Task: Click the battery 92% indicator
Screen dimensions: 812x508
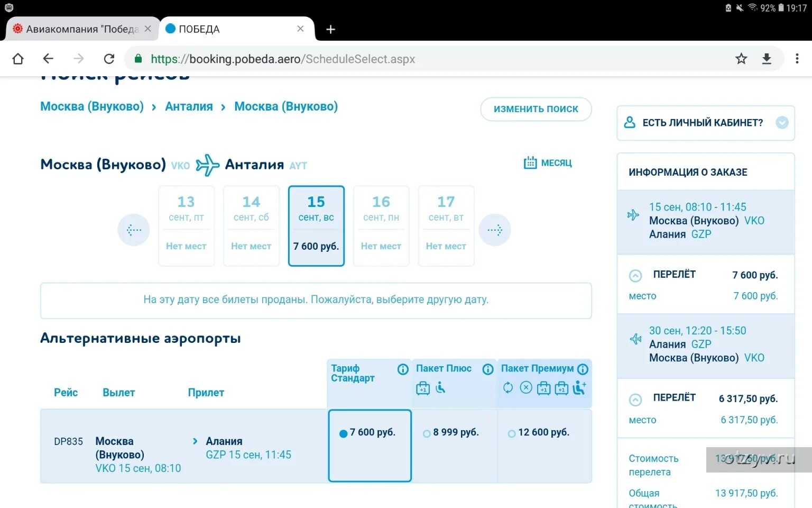Action: pyautogui.click(x=772, y=8)
